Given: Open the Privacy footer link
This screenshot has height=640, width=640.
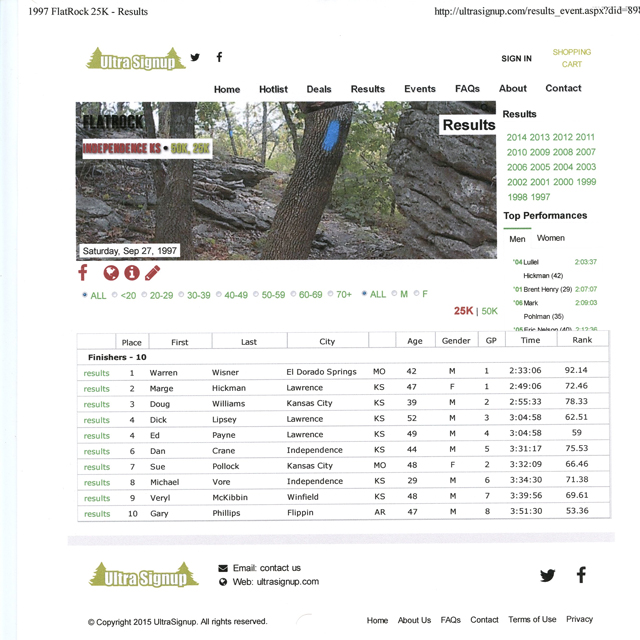Looking at the screenshot, I should [579, 619].
